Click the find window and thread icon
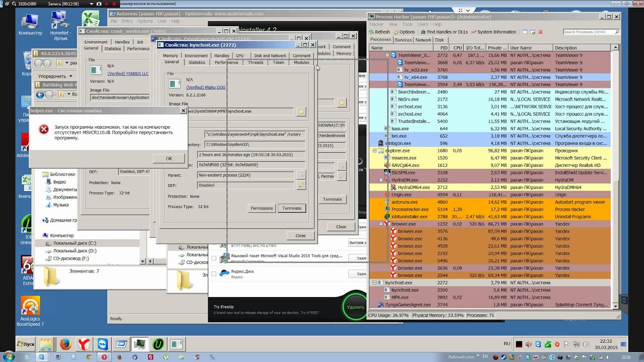The width and height of the screenshot is (644, 362). pos(533,32)
